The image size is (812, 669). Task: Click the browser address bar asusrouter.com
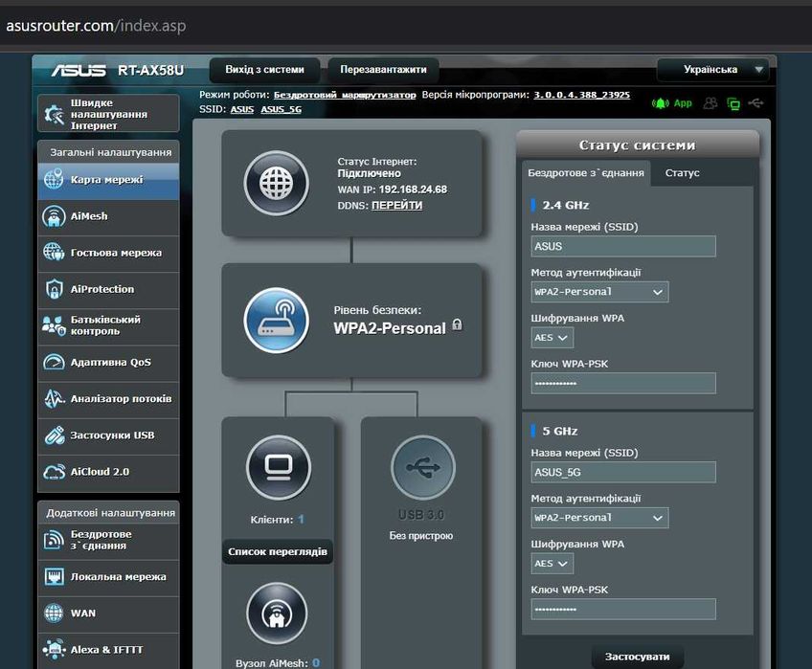[x=96, y=26]
